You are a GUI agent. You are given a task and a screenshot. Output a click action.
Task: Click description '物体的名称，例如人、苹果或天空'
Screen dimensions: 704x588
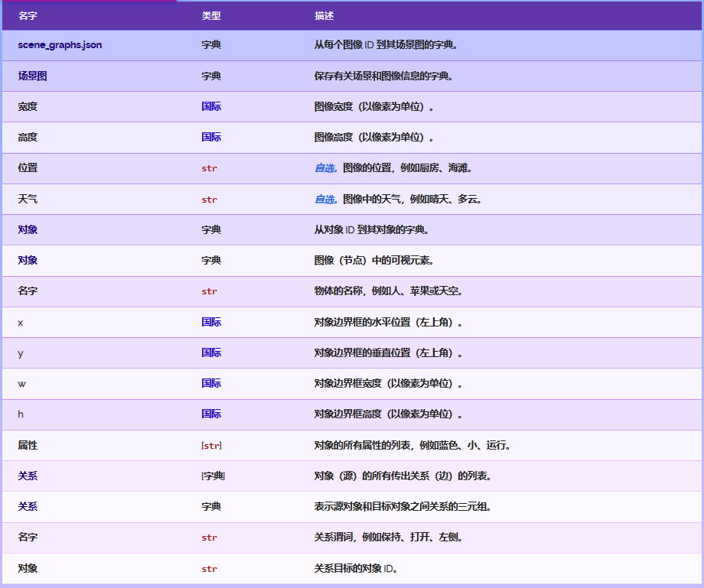[388, 291]
